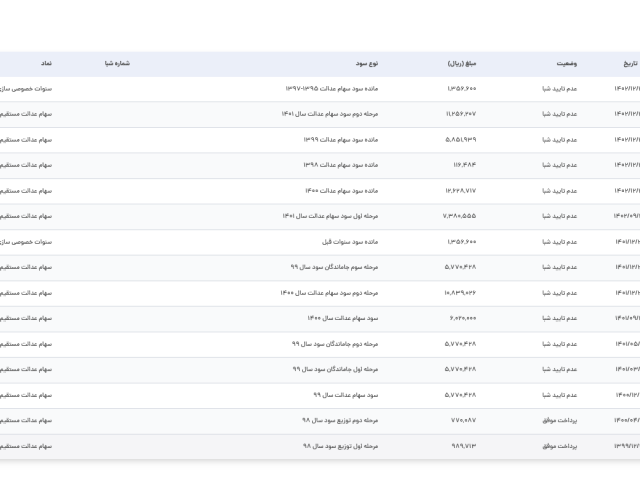Click the amount cell ۱۰,۸۳۹,۰۲۲

coord(461,293)
